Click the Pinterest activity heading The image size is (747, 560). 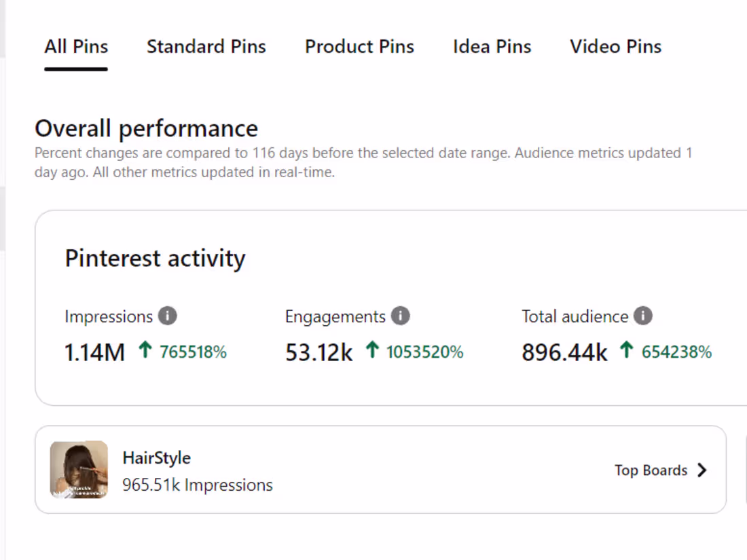[x=156, y=259]
